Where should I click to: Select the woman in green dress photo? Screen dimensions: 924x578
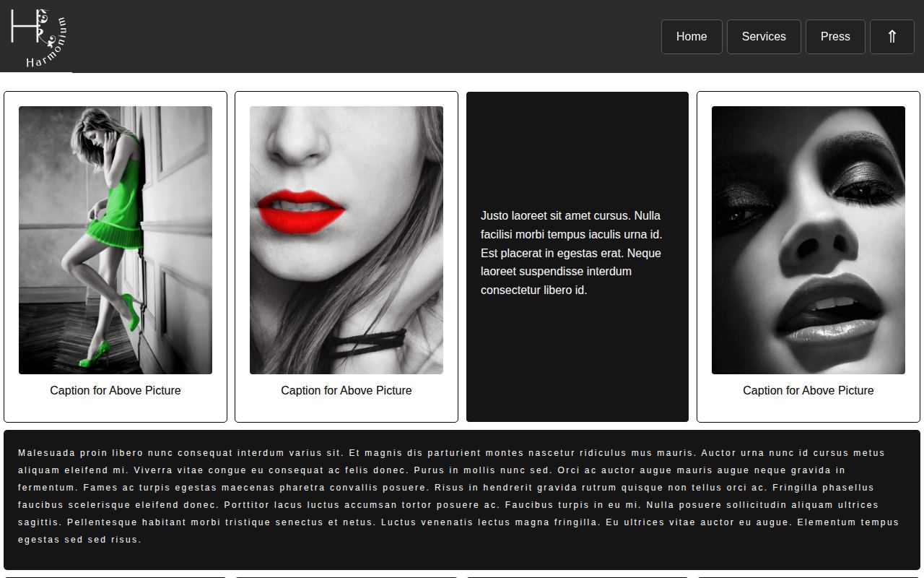[x=115, y=240]
